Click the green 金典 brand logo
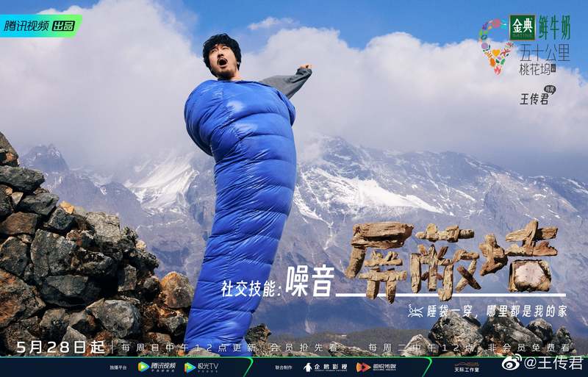The height and width of the screenshot is (377, 588). coord(521,28)
